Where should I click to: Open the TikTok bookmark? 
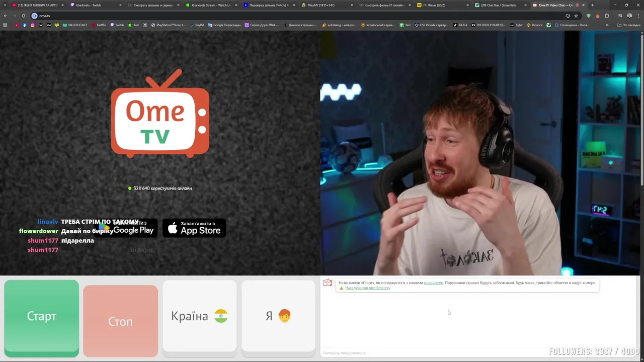point(460,25)
